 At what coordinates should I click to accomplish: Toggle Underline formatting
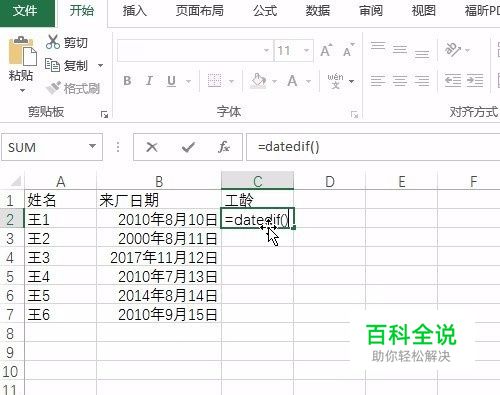tap(171, 81)
